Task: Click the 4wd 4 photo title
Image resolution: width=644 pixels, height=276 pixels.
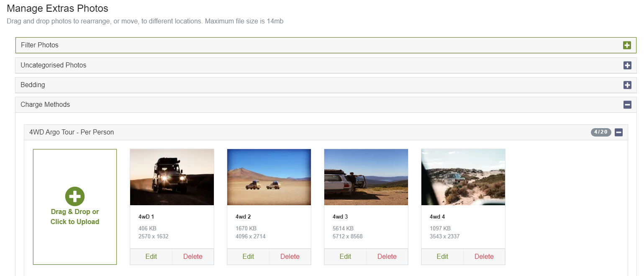Action: (x=437, y=217)
